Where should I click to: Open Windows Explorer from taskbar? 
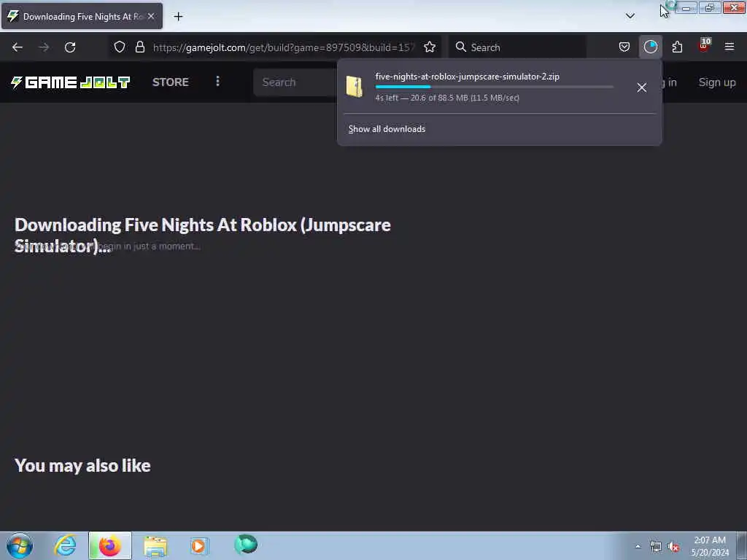[x=155, y=545]
